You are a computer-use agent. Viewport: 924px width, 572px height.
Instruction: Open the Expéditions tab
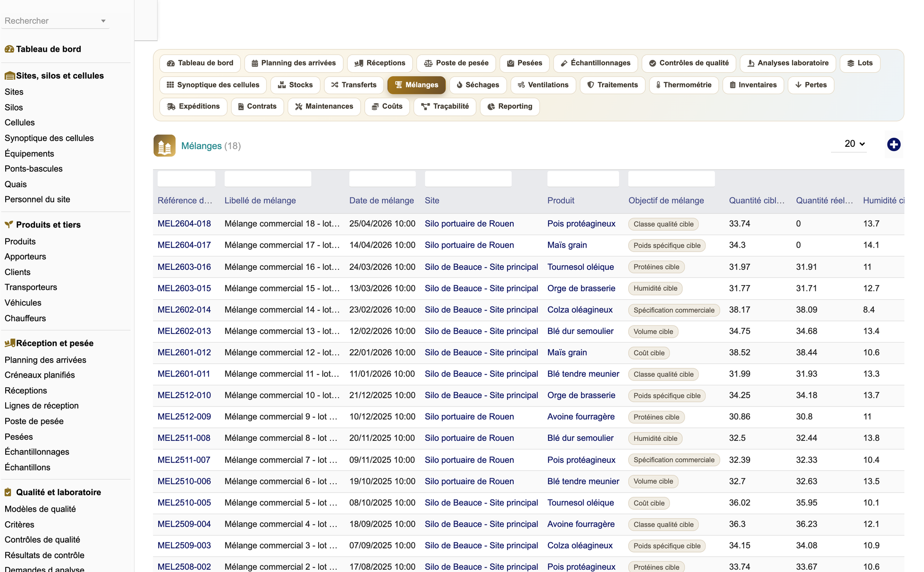tap(193, 106)
